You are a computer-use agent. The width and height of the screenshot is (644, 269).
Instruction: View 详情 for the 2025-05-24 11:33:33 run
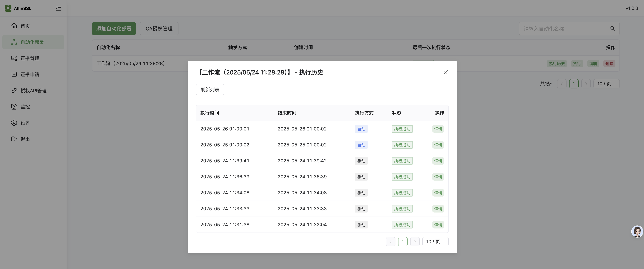pos(438,209)
